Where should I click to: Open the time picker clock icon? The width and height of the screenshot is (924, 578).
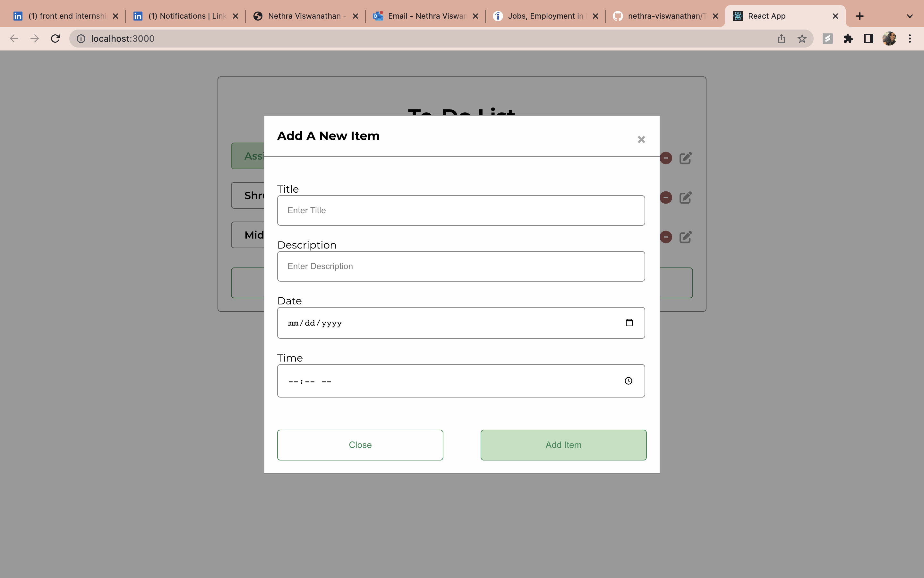pyautogui.click(x=628, y=381)
